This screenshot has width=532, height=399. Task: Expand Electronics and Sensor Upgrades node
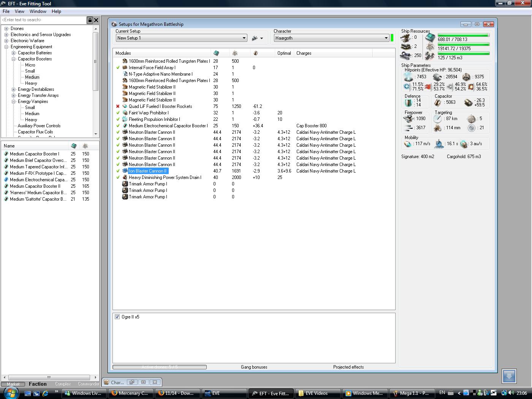pos(6,35)
